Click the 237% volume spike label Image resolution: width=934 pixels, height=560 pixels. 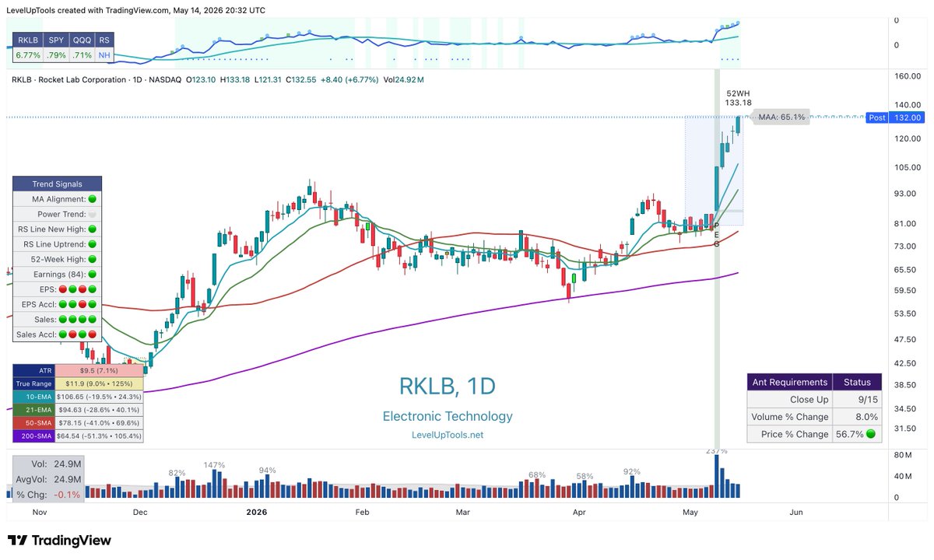tap(717, 451)
